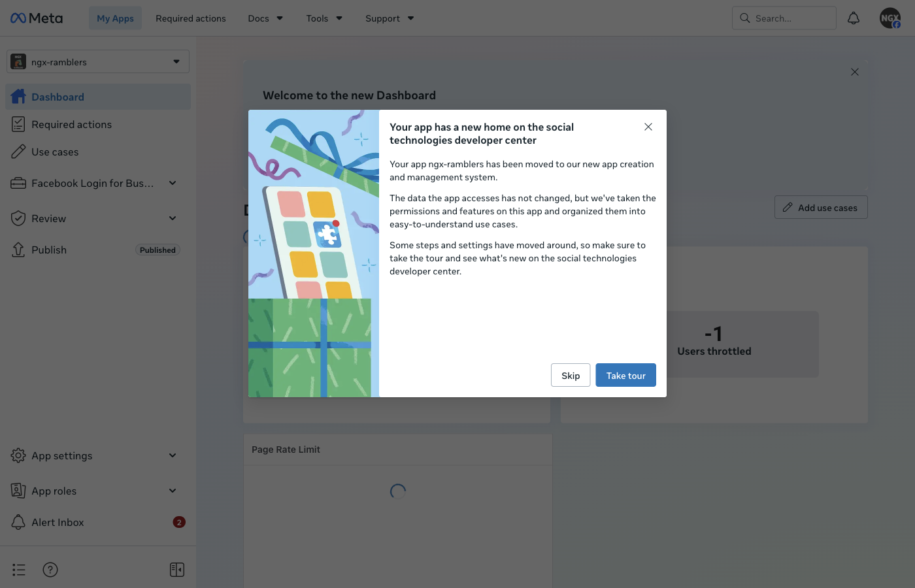This screenshot has width=915, height=588.
Task: Expand the App roles chevron
Action: tap(173, 491)
